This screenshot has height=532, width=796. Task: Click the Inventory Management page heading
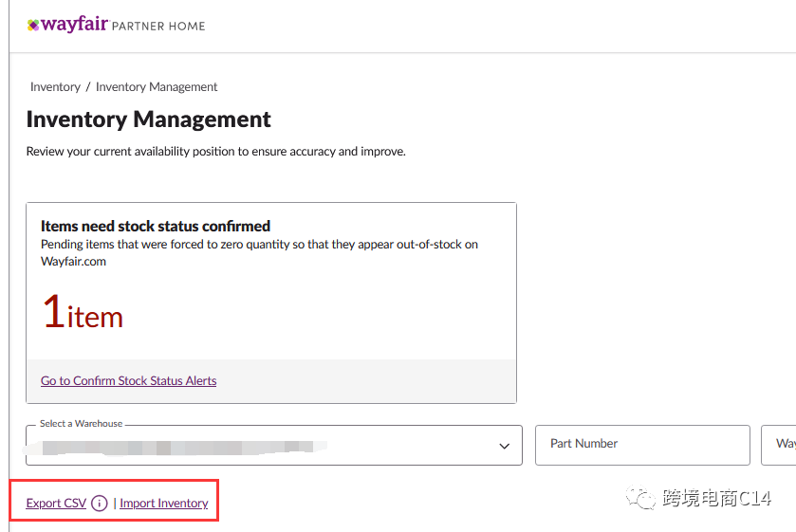[x=148, y=119]
